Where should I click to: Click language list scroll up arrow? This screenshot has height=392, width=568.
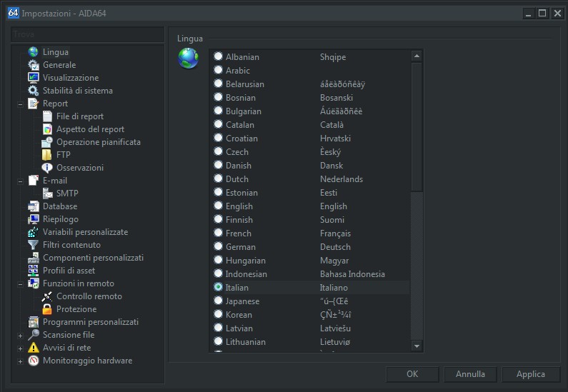[417, 56]
